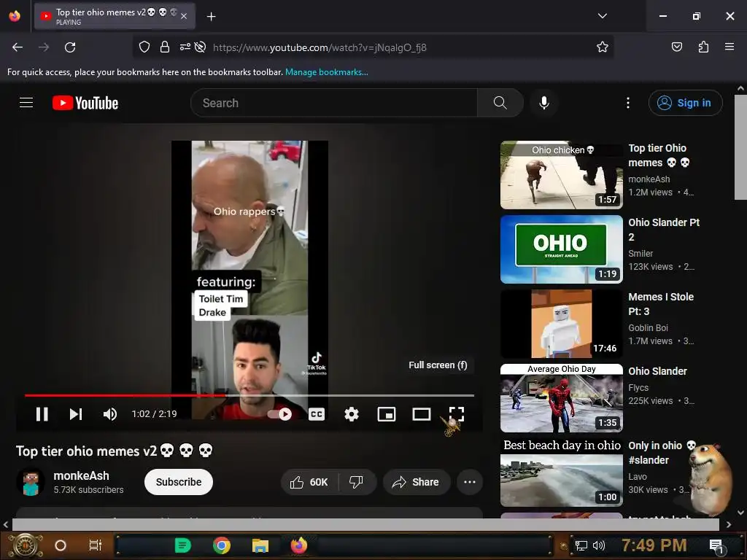Go back in browser history
747x560 pixels.
pyautogui.click(x=18, y=47)
